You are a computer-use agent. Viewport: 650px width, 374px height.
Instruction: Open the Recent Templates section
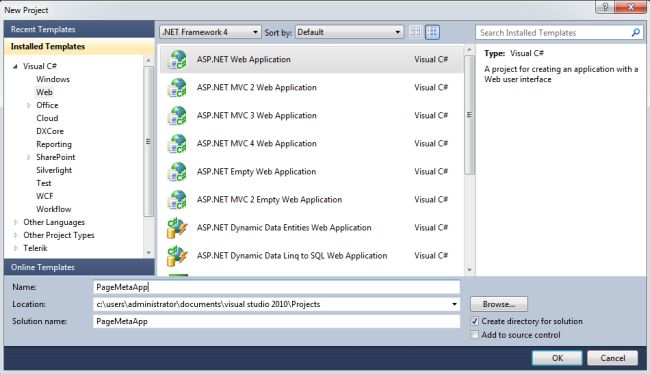[x=79, y=29]
